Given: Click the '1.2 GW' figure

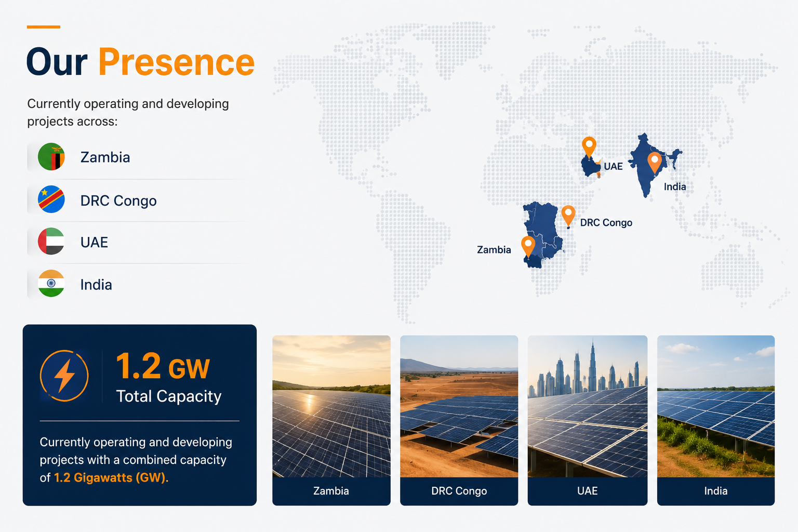Looking at the screenshot, I should coord(163,367).
